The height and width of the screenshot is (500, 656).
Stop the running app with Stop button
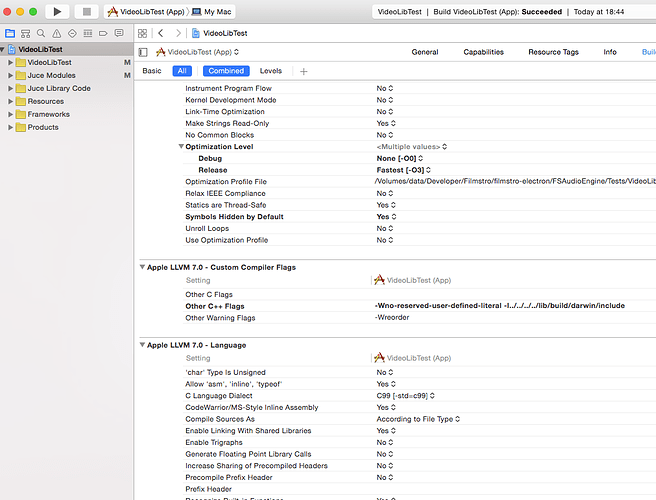[x=87, y=12]
